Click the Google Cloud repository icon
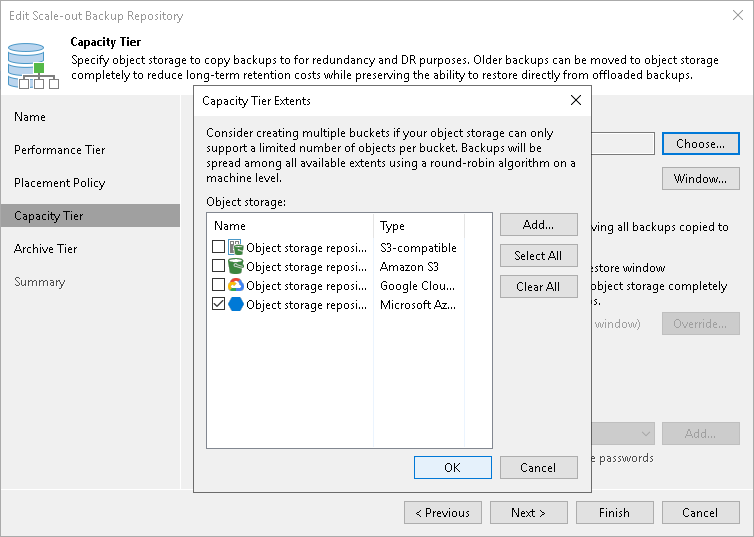Image resolution: width=754 pixels, height=537 pixels. coord(235,285)
